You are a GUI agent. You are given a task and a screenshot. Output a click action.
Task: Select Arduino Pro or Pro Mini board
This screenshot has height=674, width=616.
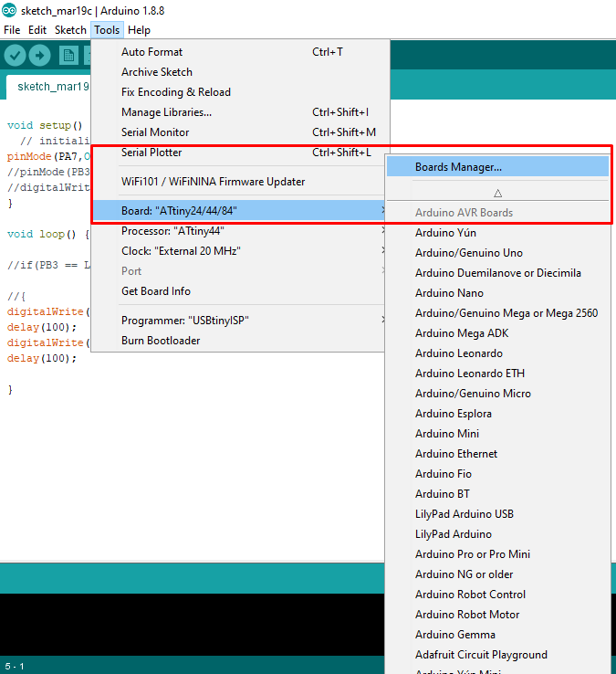[498, 554]
